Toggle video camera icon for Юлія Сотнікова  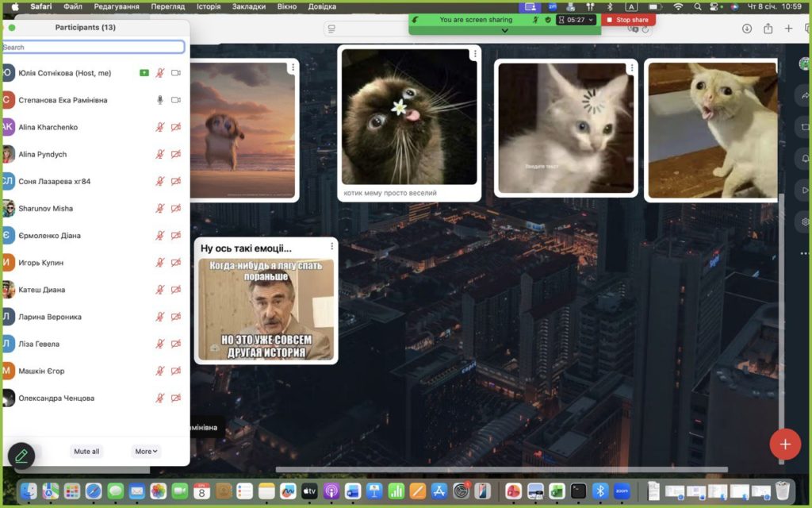click(x=176, y=73)
